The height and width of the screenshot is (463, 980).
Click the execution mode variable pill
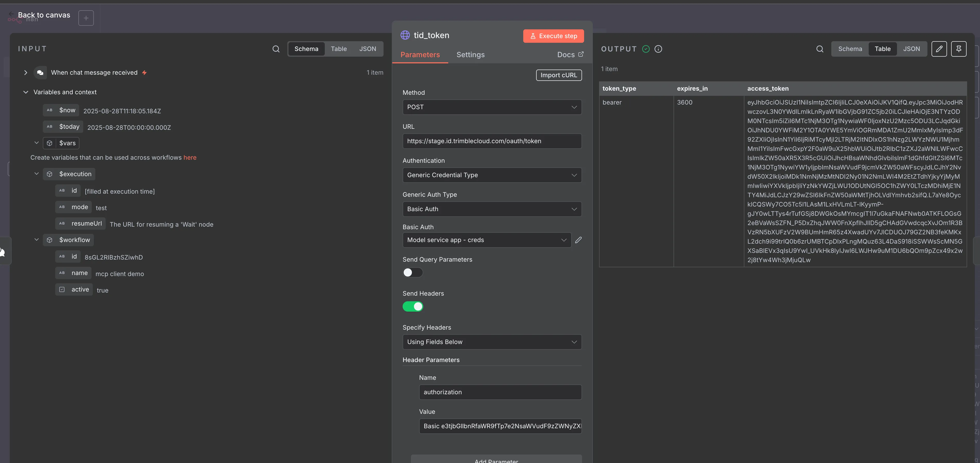(73, 207)
